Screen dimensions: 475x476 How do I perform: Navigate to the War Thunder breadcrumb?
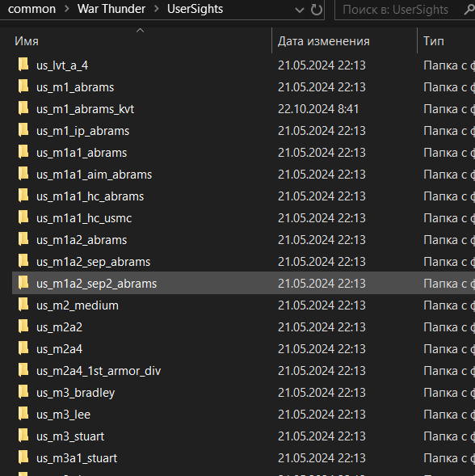click(111, 9)
